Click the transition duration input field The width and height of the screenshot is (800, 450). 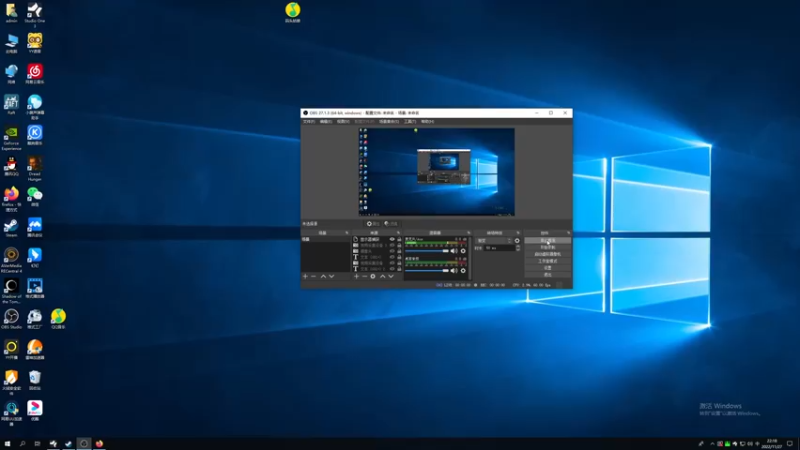pos(499,248)
